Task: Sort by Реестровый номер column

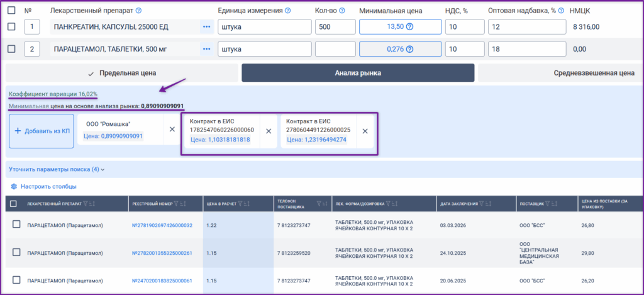Action: tap(183, 203)
